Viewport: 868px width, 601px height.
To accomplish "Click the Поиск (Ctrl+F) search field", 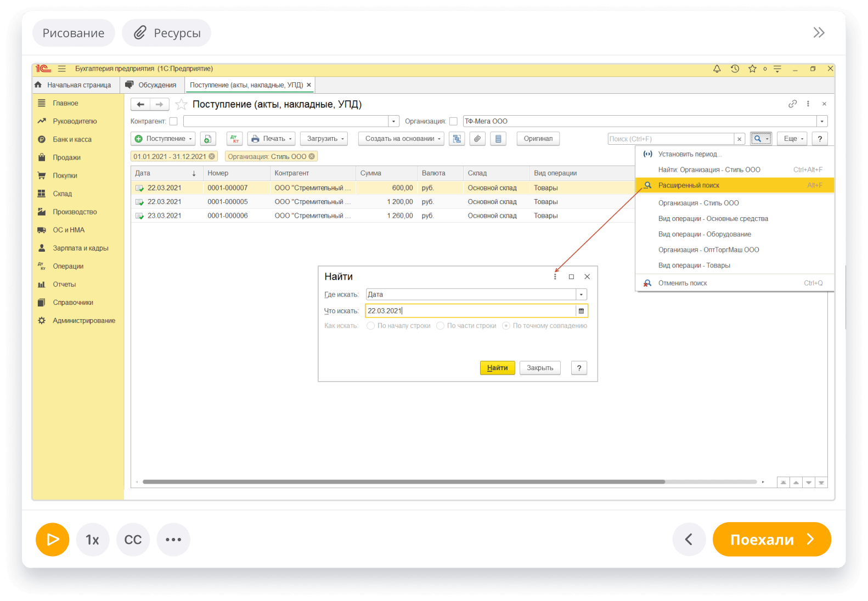I will pos(670,139).
